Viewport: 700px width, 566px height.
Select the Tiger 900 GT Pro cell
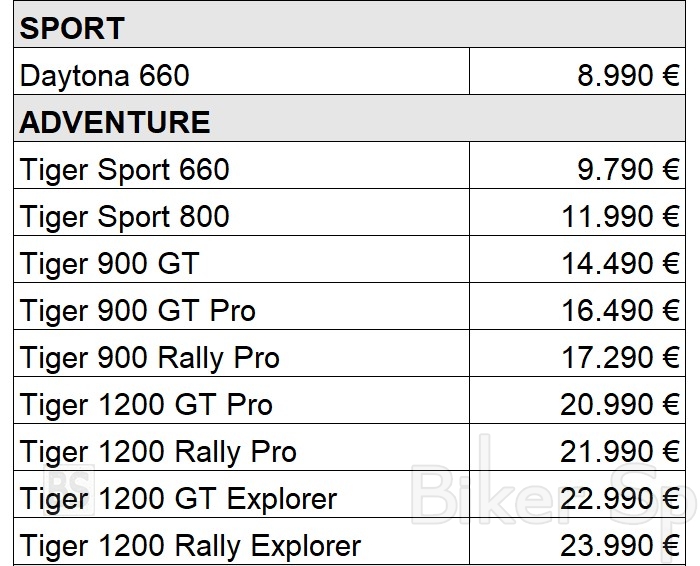(137, 311)
